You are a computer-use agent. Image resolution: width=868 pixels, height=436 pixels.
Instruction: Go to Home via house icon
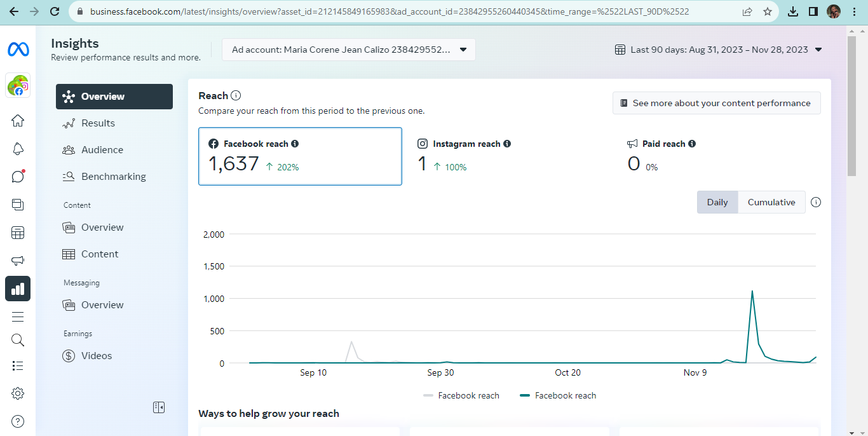pyautogui.click(x=18, y=121)
